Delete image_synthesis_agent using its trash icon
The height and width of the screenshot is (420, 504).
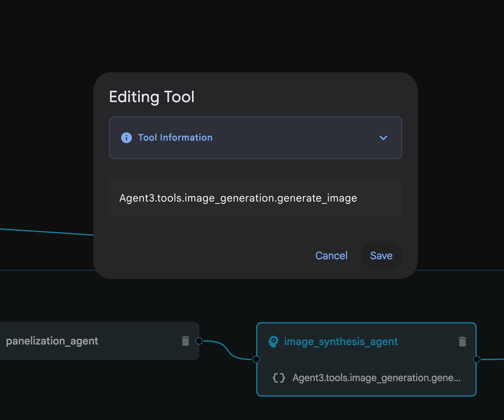click(462, 341)
